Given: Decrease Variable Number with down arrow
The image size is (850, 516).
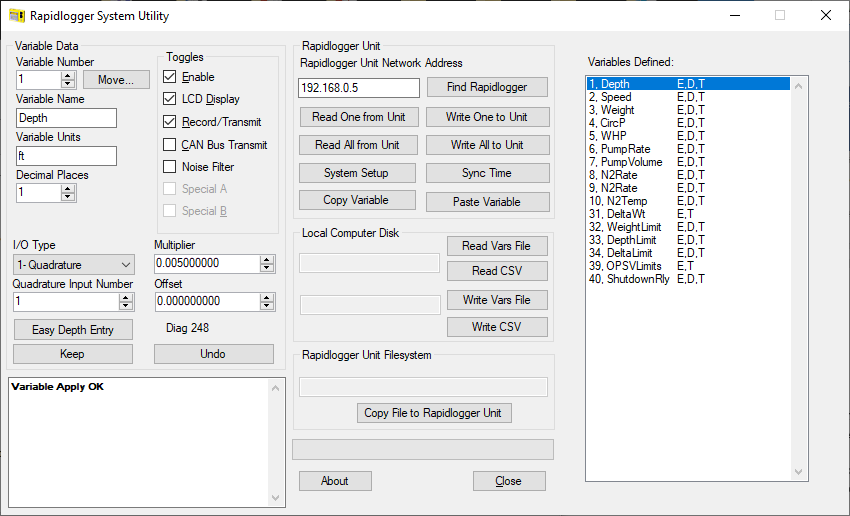Looking at the screenshot, I should 68,83.
